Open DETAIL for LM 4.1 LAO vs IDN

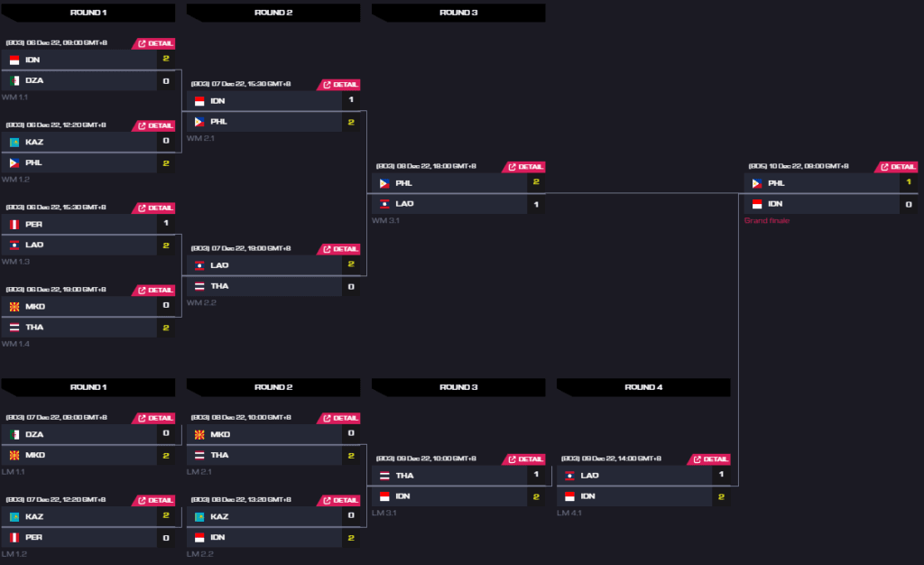[711, 459]
